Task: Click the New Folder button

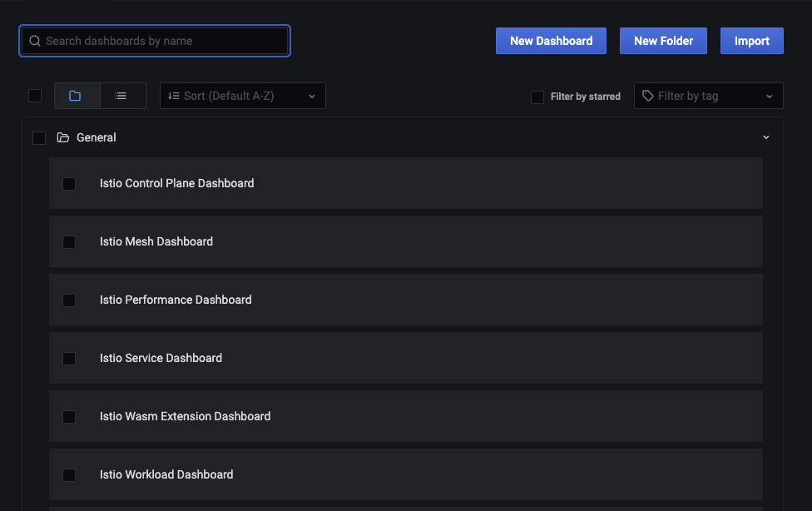Action: [663, 41]
